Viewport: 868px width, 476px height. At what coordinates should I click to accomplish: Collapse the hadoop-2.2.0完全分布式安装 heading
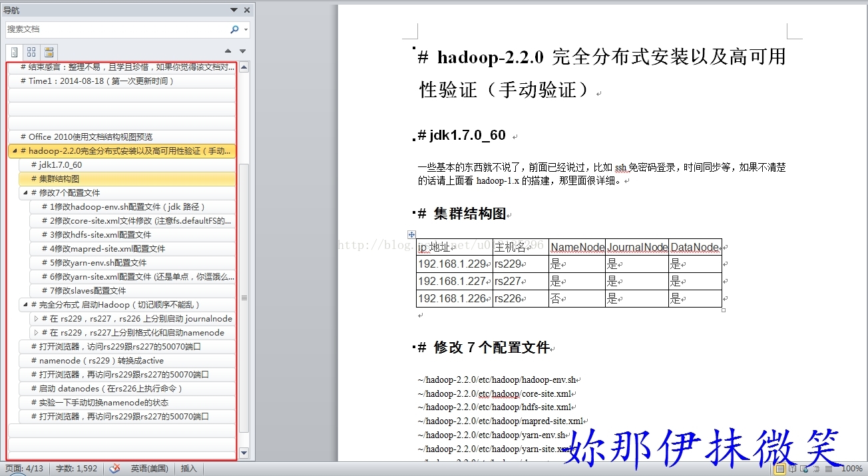tap(15, 151)
